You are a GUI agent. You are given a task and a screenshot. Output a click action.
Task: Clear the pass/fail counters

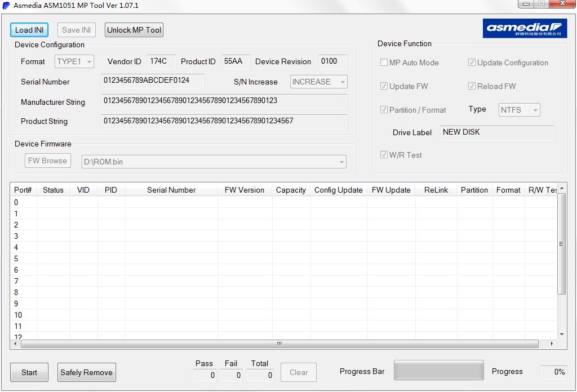click(x=299, y=372)
